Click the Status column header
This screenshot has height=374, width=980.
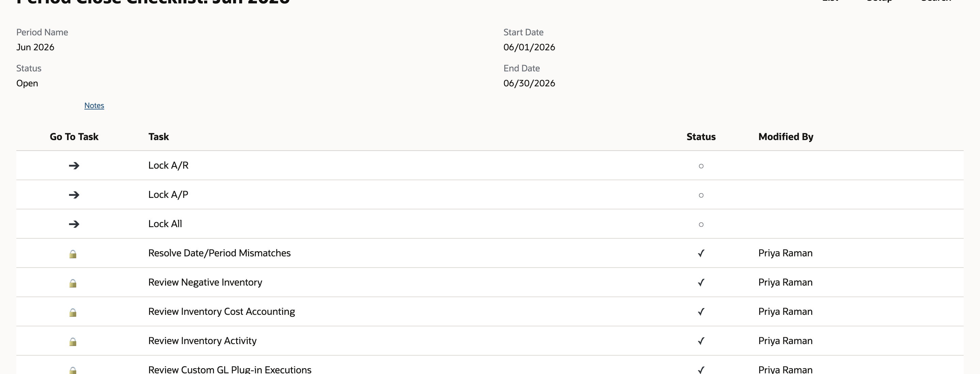pos(701,137)
